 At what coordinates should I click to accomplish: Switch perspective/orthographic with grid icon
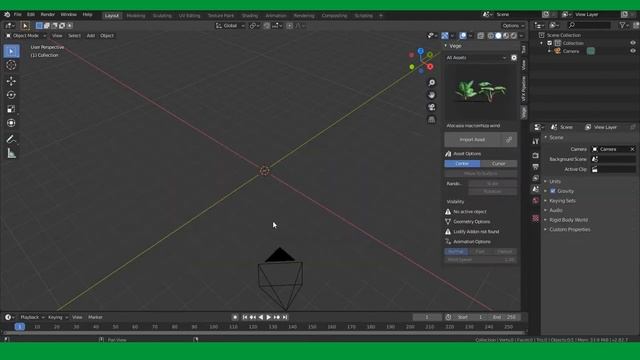pos(431,120)
